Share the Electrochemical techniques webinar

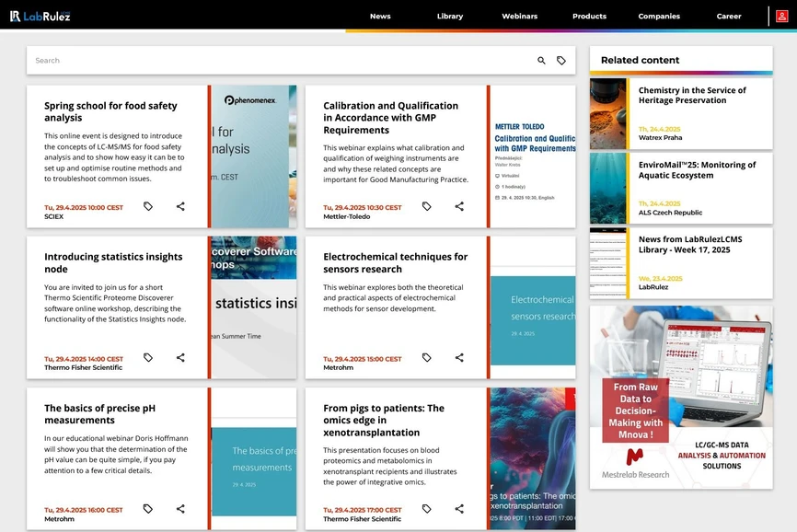tap(459, 357)
